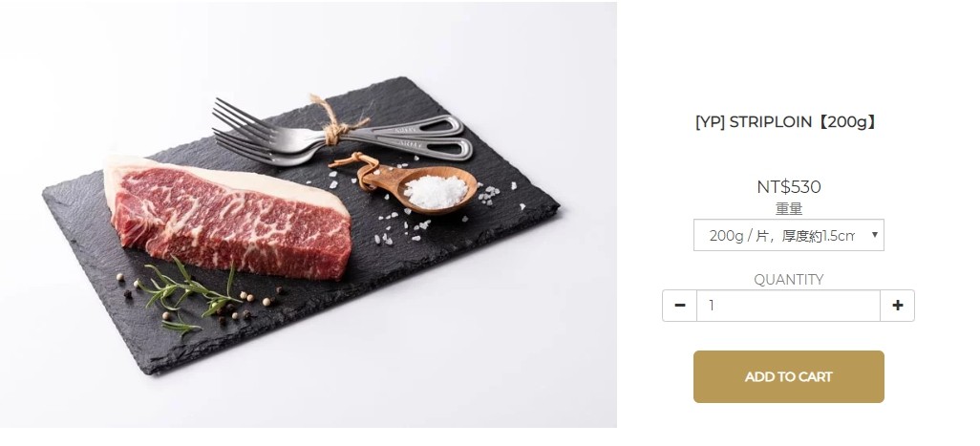Add the striploin to cart

coord(789,376)
